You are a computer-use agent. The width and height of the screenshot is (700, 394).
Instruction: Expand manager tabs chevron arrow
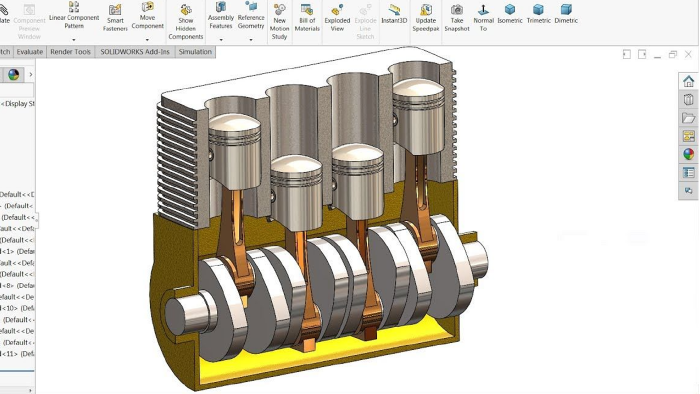click(30, 75)
